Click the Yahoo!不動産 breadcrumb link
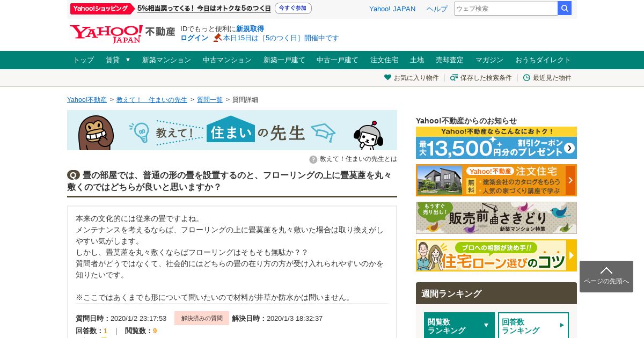Image resolution: width=644 pixels, height=338 pixels. 87,100
